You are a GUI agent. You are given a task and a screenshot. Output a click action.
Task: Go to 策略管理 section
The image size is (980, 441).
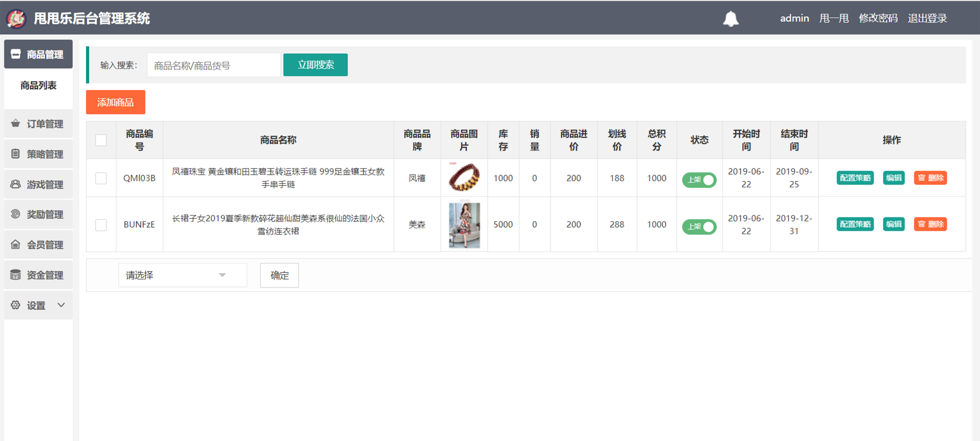click(x=39, y=154)
